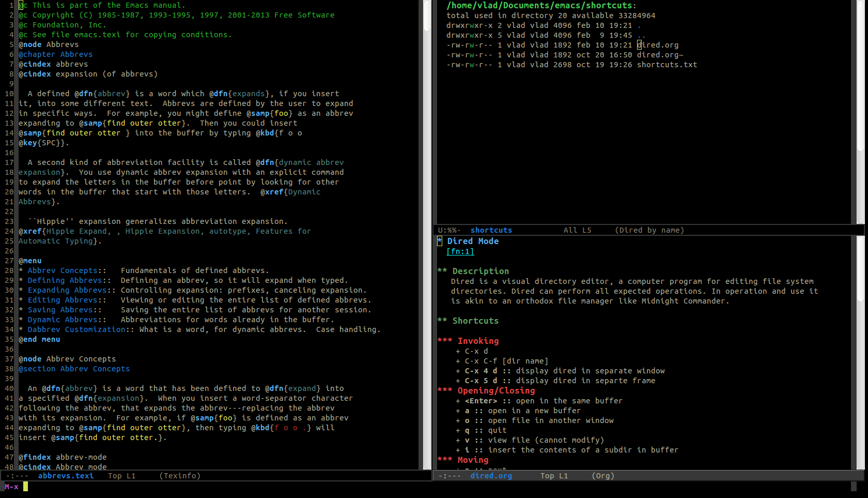
Task: Focus the M-x minibuffer prompt
Action: tap(11, 487)
